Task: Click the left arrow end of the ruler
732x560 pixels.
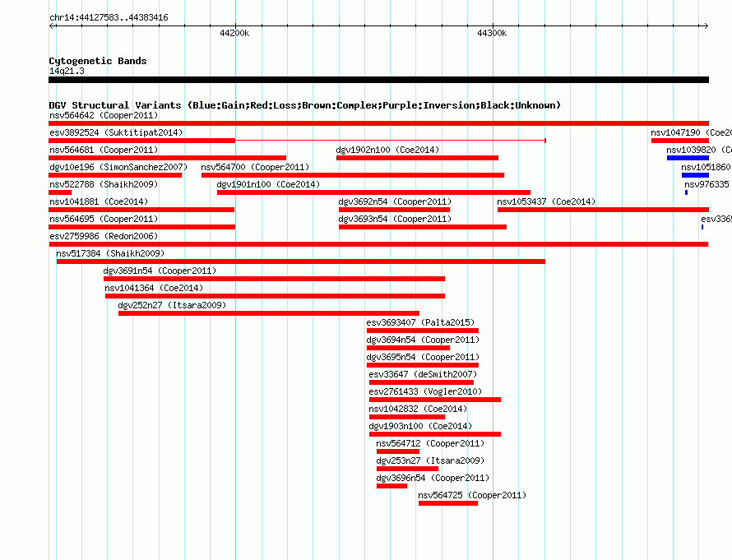Action: click(51, 25)
